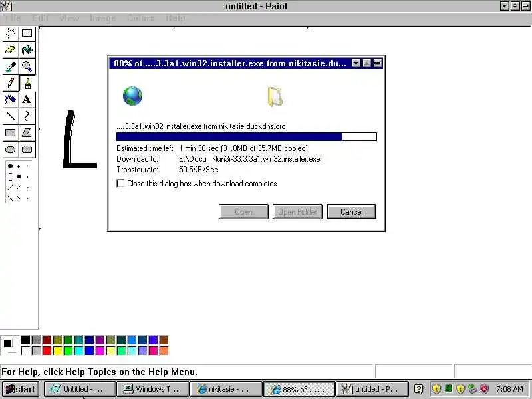Select the Rounded Rectangle tool
This screenshot has height=399, width=532.
pos(27,150)
